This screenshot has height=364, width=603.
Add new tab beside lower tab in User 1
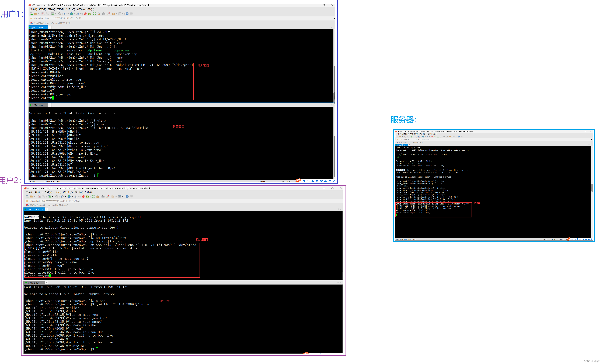pyautogui.click(x=50, y=105)
